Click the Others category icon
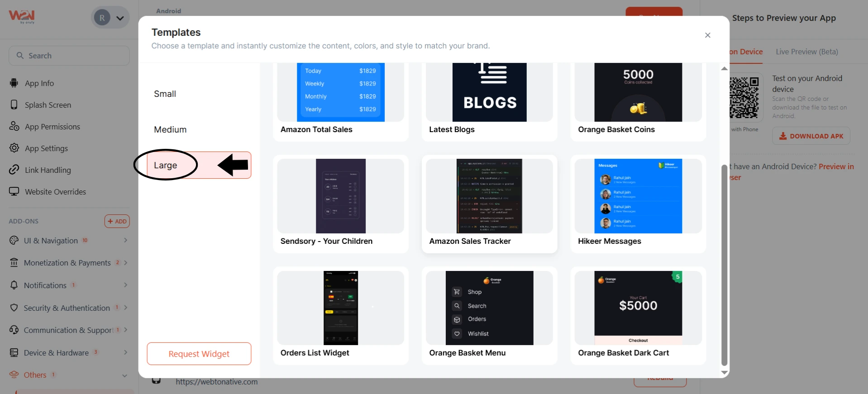The image size is (868, 394). point(14,375)
